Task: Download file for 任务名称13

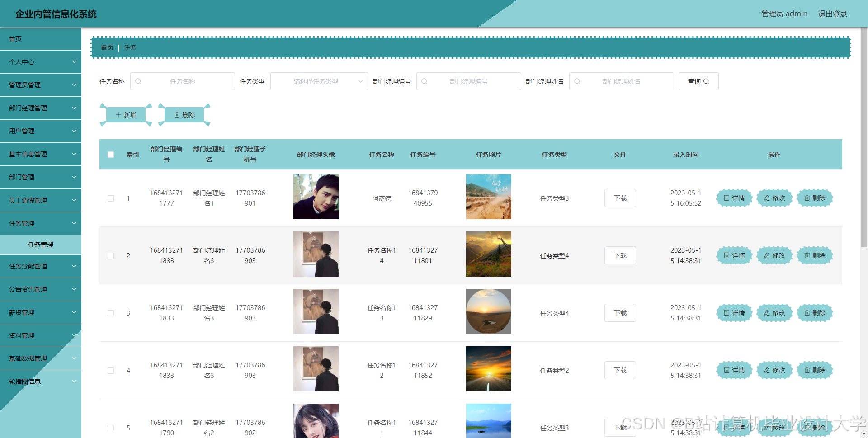Action: tap(620, 313)
